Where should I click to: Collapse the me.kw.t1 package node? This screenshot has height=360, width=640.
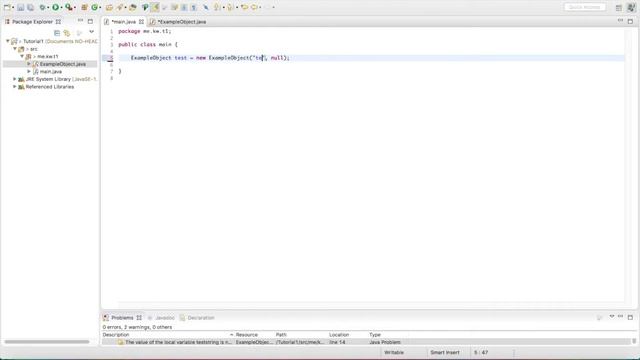[22, 56]
